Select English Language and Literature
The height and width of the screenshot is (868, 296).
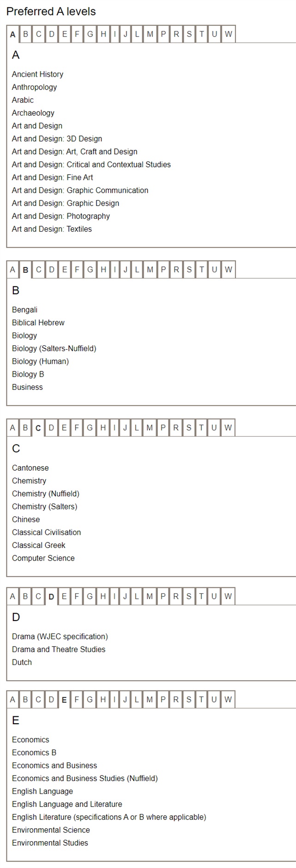pyautogui.click(x=67, y=805)
